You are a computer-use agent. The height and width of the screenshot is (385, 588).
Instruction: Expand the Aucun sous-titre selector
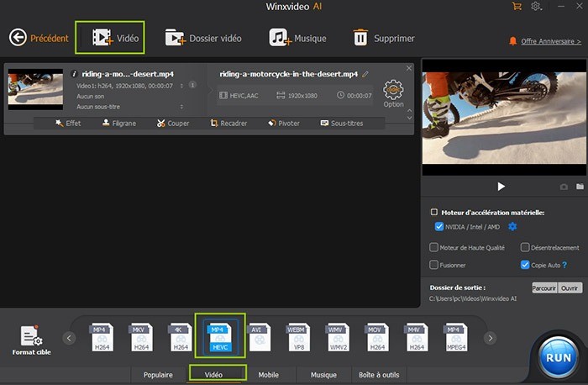[x=181, y=107]
